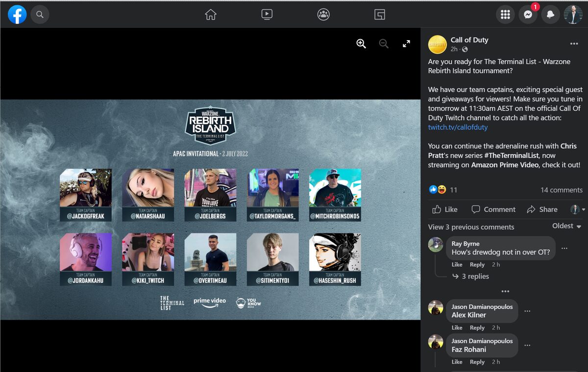Enter fullscreen photo view
Viewport: 588px width, 372px height.
tap(406, 44)
